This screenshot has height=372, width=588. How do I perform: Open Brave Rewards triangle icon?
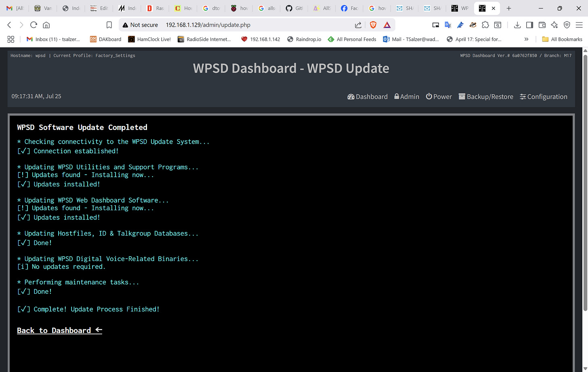(x=387, y=25)
